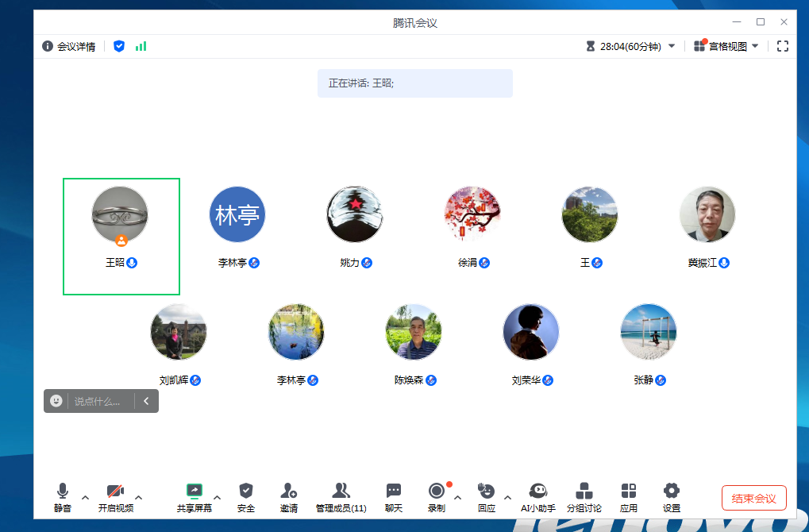Open settings (设置) gear icon

pyautogui.click(x=672, y=491)
